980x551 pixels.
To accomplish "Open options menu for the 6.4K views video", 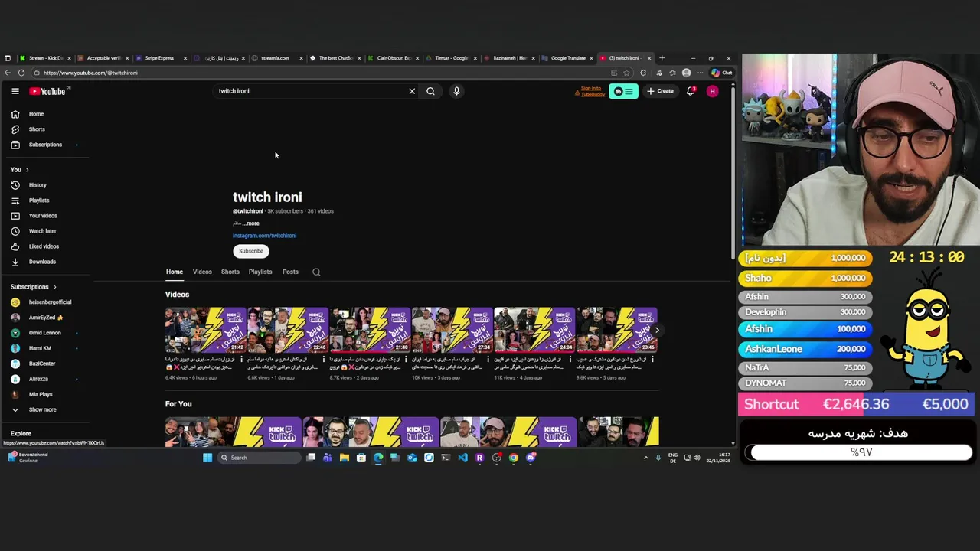I will [242, 359].
